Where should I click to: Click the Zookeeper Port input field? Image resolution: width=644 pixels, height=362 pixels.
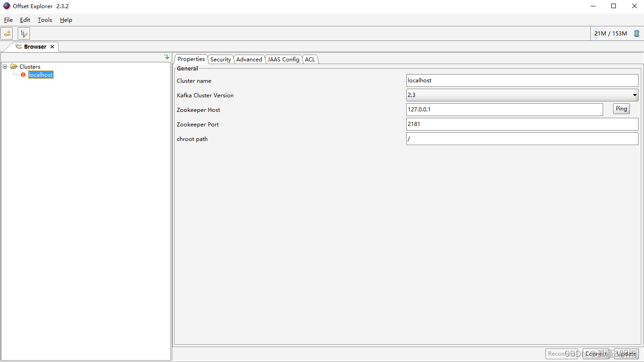tap(522, 124)
